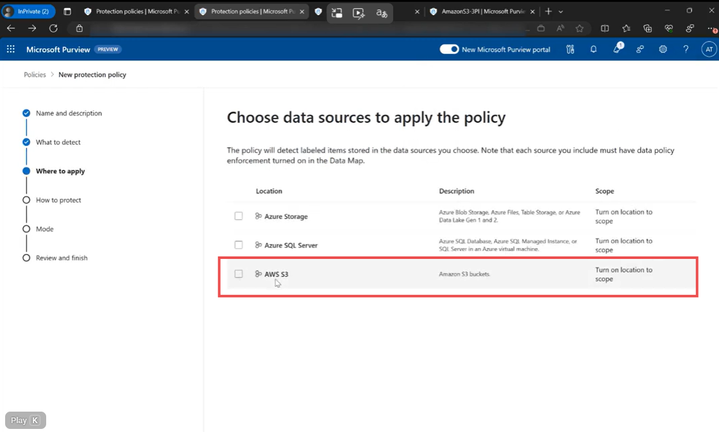Image resolution: width=719 pixels, height=432 pixels.
Task: Click the help question mark icon
Action: point(686,49)
